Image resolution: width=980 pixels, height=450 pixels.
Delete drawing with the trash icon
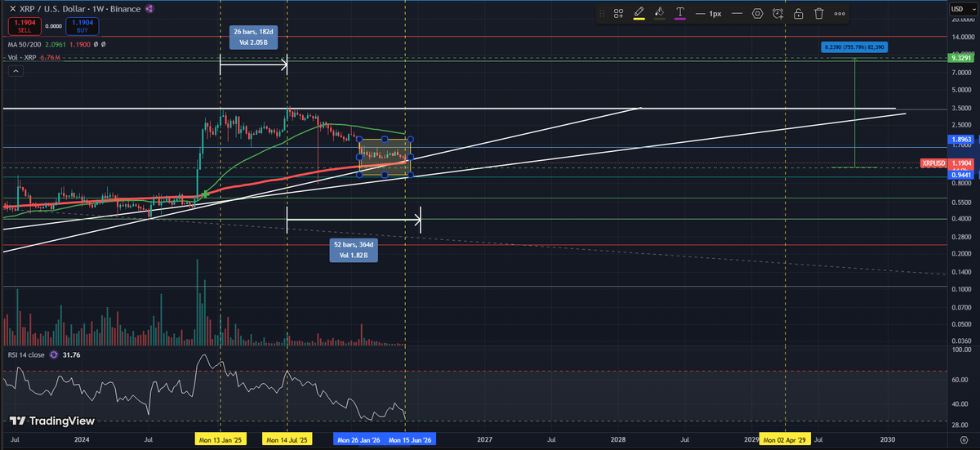(818, 14)
